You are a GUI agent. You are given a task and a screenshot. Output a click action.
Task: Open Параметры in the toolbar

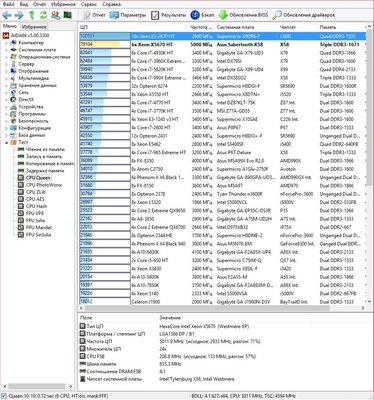coord(128,15)
